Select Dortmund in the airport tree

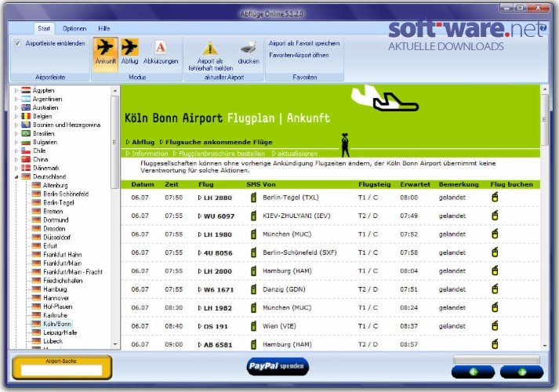pyautogui.click(x=56, y=220)
